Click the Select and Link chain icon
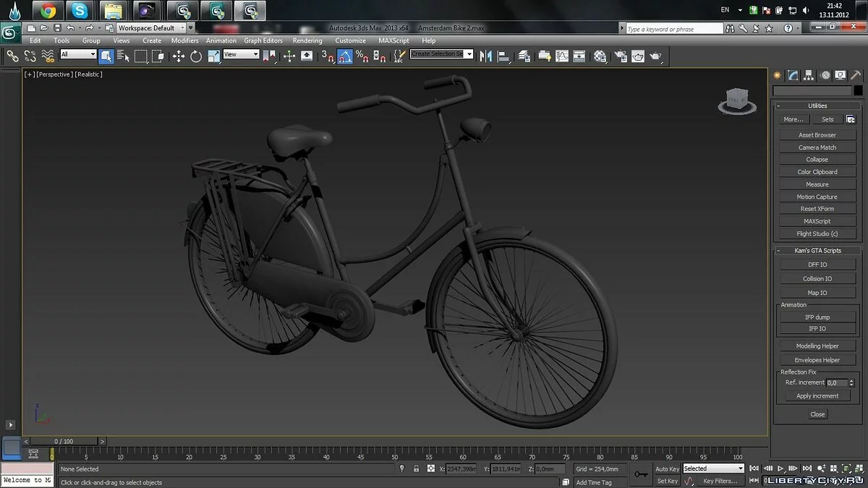 (12, 56)
